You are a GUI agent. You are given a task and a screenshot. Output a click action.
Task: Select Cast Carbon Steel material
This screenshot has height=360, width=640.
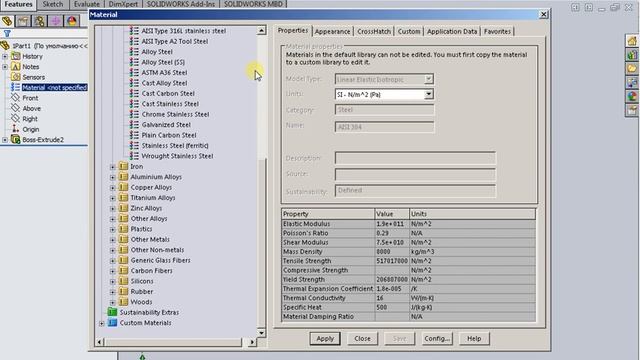[x=168, y=93]
